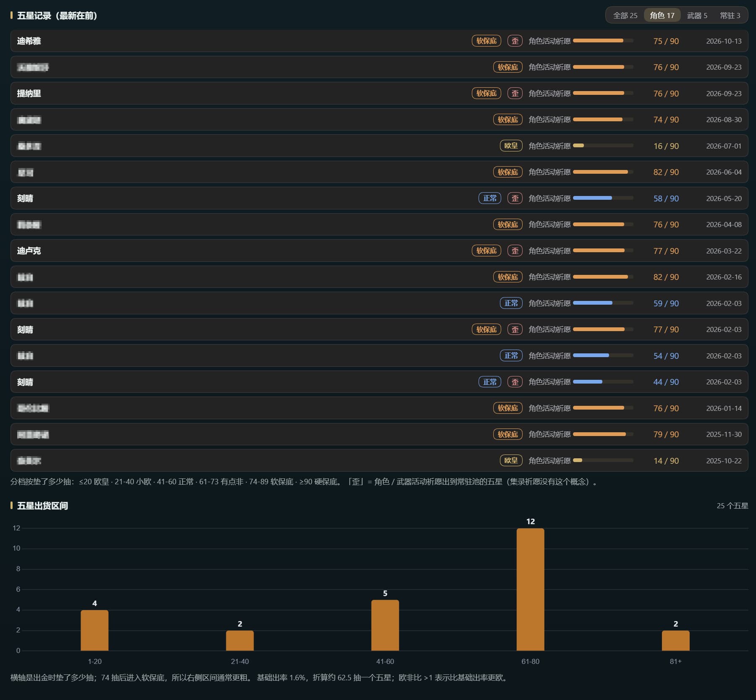This screenshot has height=700, width=756.
Task: Click the 正常 badge in 54 / 90 row
Action: click(x=511, y=355)
